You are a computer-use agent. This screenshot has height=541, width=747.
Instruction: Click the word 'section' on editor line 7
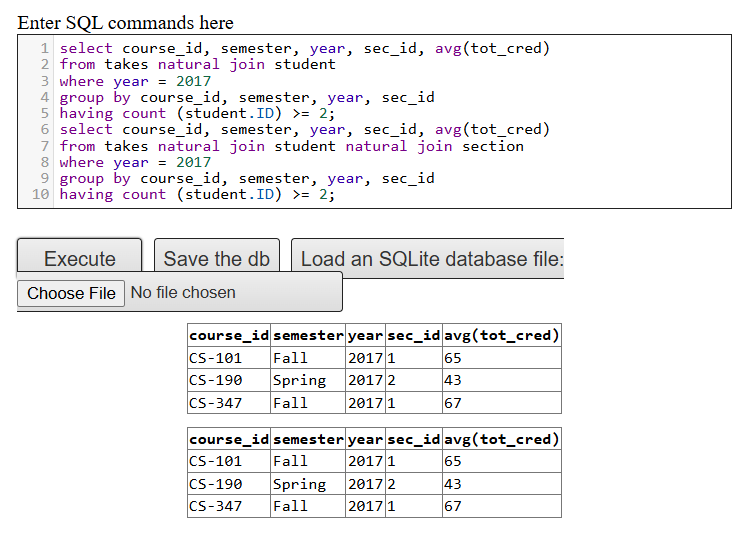(492, 146)
